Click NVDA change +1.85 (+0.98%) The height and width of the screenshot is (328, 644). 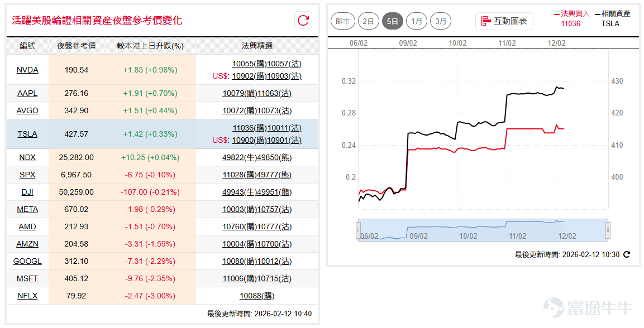click(x=150, y=70)
